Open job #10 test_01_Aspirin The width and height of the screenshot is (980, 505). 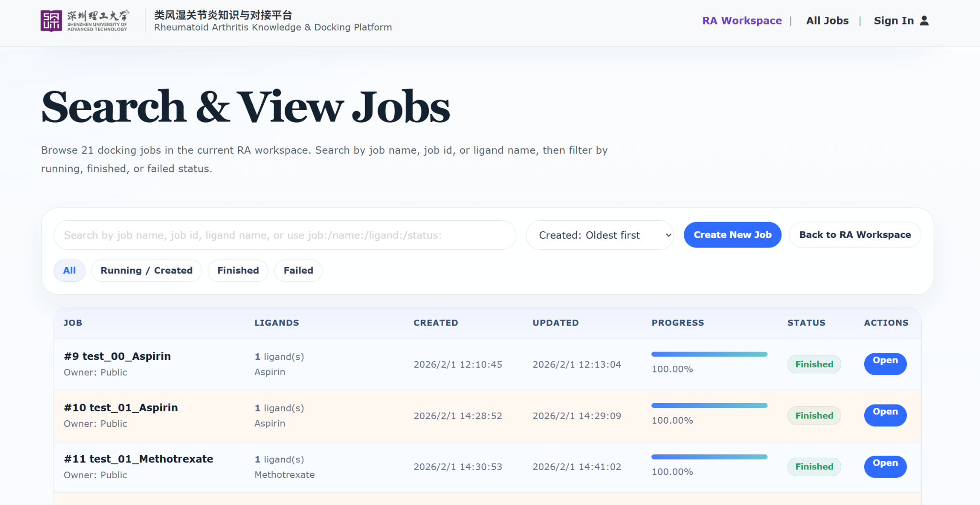[885, 415]
